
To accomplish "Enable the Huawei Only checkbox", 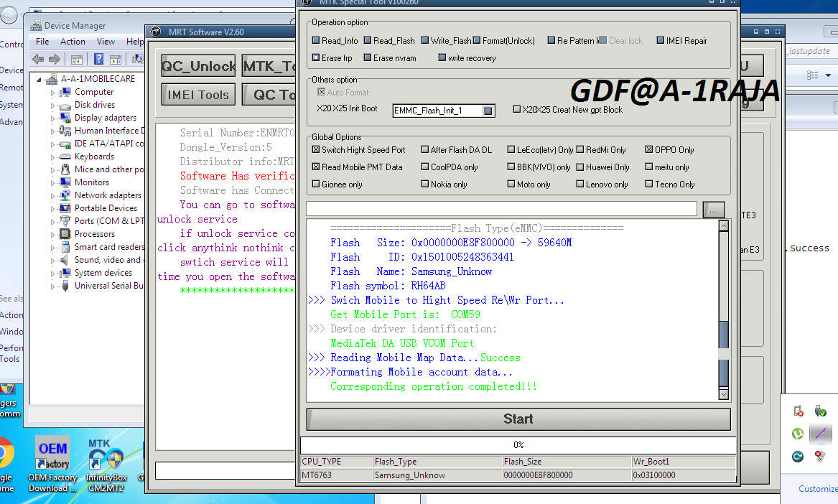I will tap(580, 167).
